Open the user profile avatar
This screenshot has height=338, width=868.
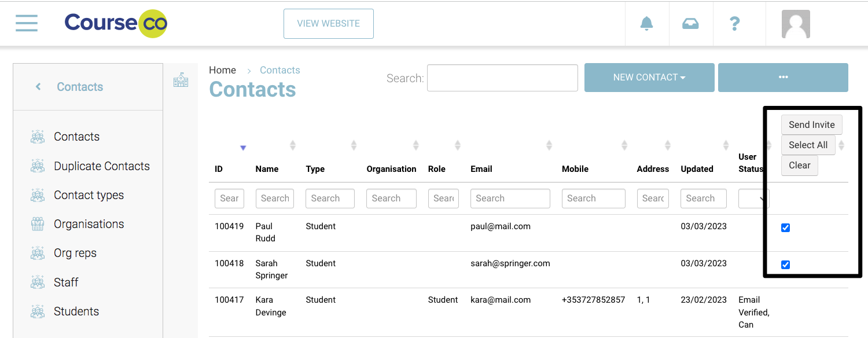(796, 24)
